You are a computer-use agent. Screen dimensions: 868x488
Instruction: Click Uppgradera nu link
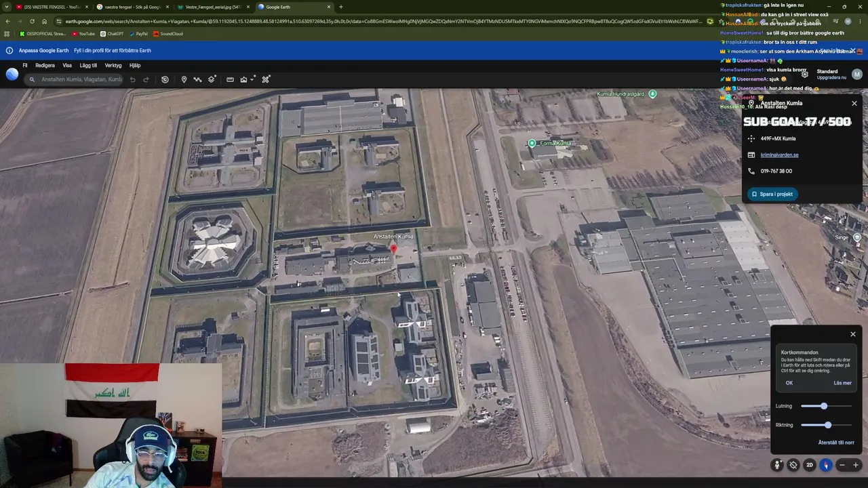[x=831, y=77]
